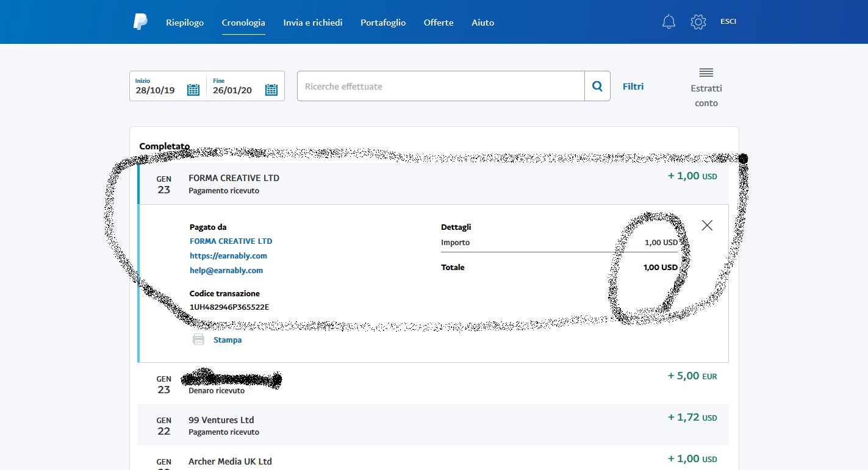Click the Importo 1,00 USD value
The height and width of the screenshot is (470, 868).
(661, 243)
